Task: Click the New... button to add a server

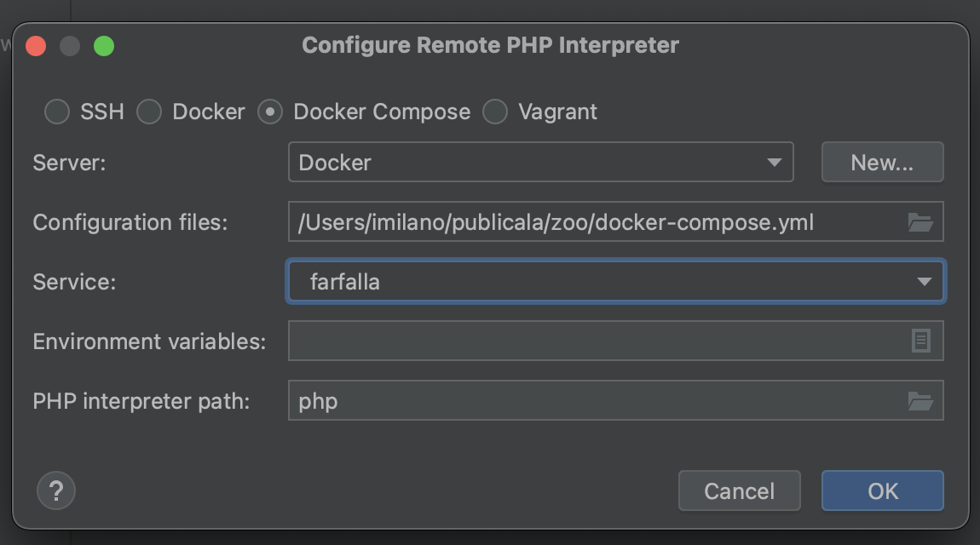Action: point(882,162)
